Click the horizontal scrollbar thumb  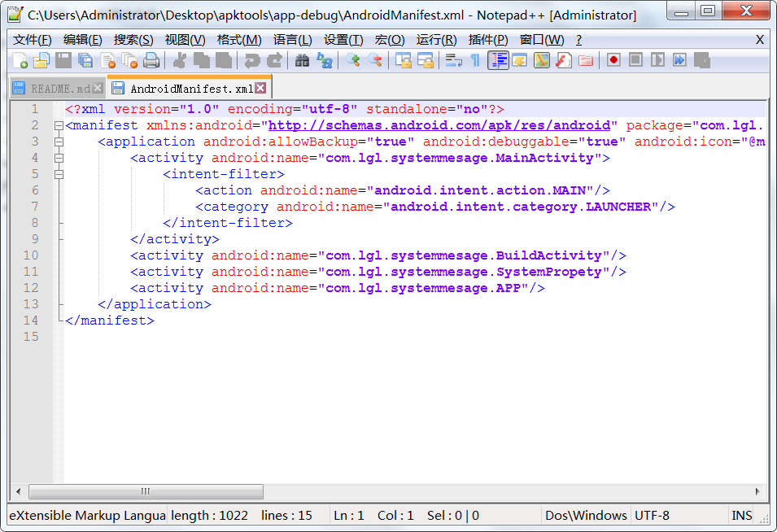point(146,491)
